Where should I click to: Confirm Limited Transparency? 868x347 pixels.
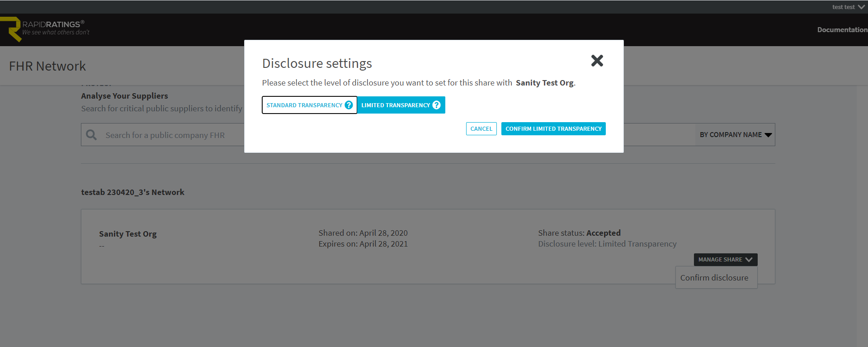[x=553, y=129]
